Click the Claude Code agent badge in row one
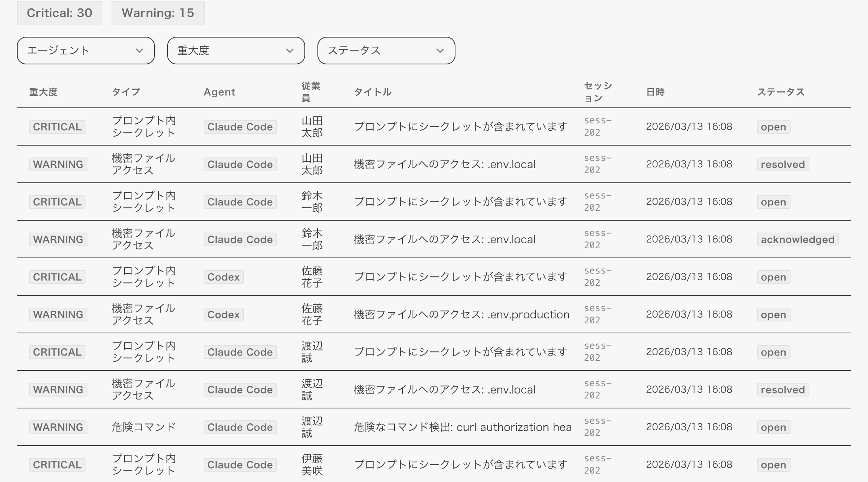The image size is (868, 482). [x=240, y=127]
